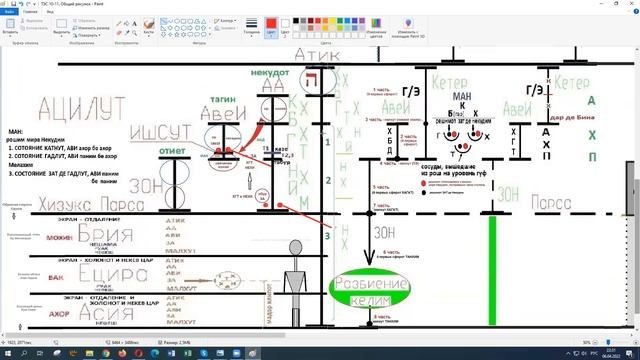This screenshot has height=360, width=640.
Task: Expand the Brushes (Кисти) dropdown arrow
Action: [149, 36]
